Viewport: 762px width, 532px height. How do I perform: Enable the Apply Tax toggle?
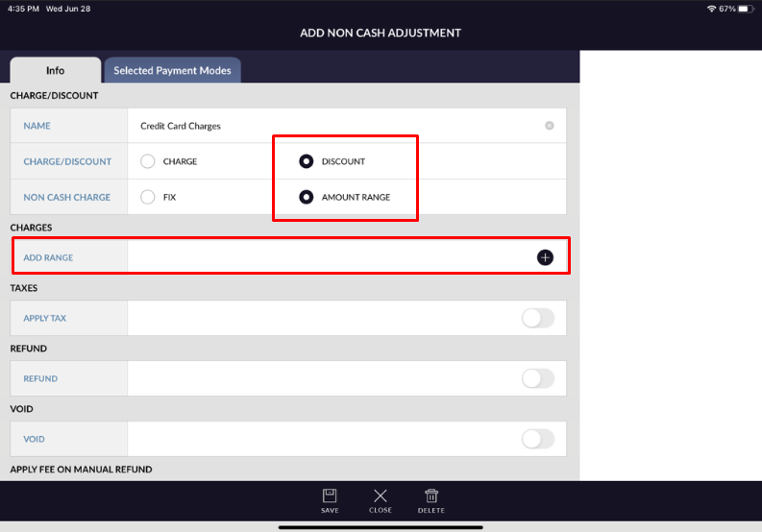[538, 318]
